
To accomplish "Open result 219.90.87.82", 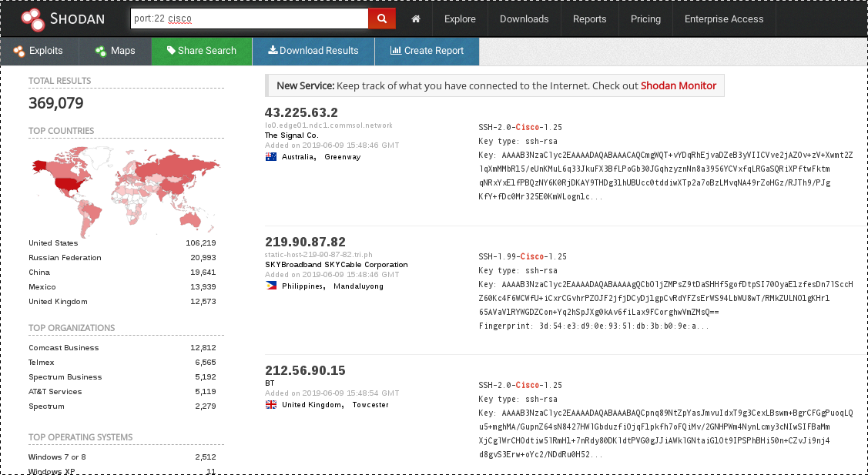I will pyautogui.click(x=305, y=242).
